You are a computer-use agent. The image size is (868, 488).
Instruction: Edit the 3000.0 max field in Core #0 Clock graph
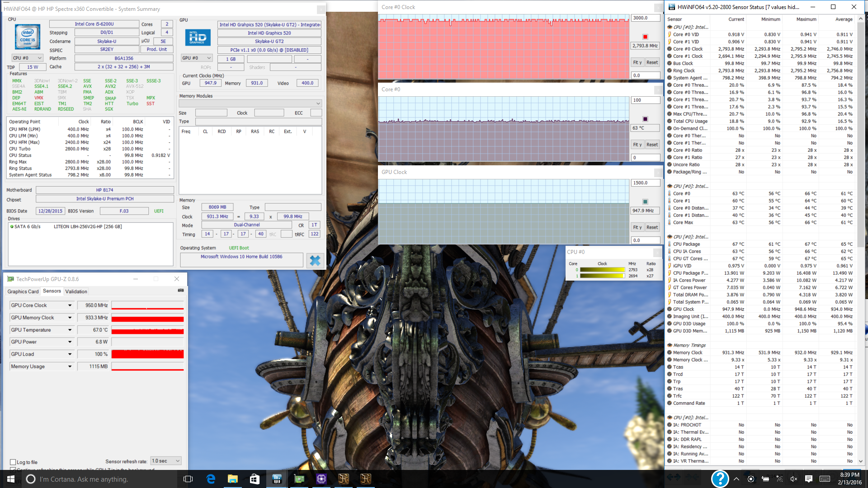646,18
